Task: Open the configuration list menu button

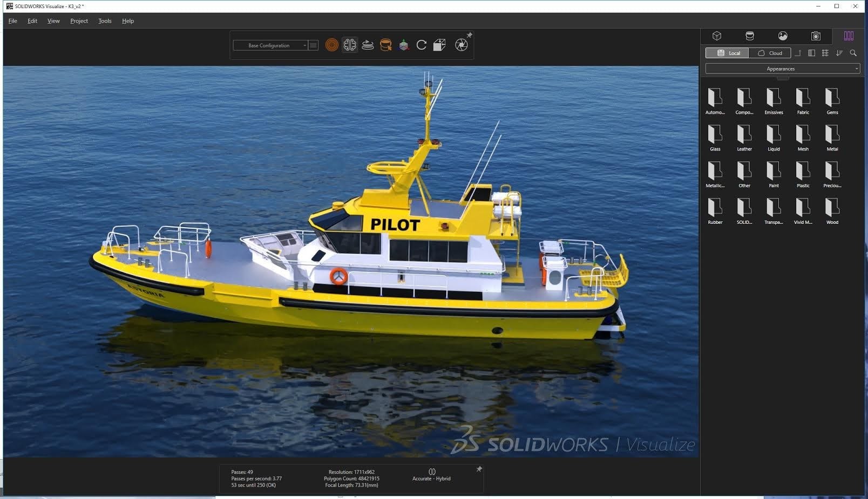Action: 313,45
